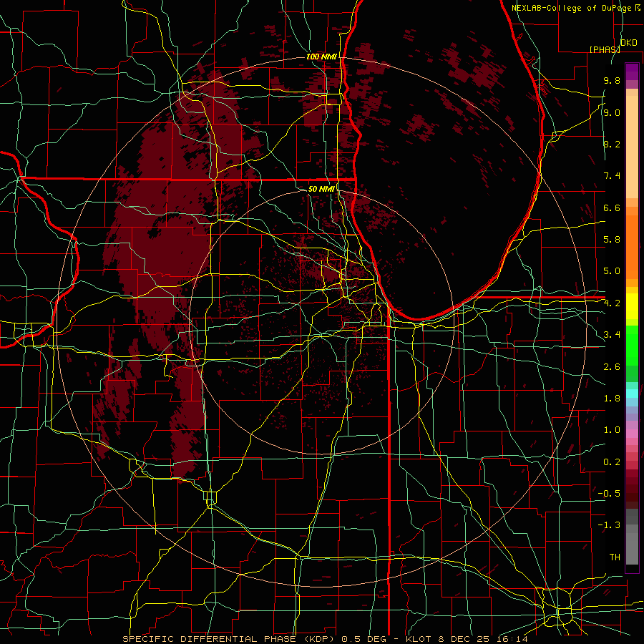
Task: Pick the yellow segment of the color bar
Action: [x=632, y=306]
